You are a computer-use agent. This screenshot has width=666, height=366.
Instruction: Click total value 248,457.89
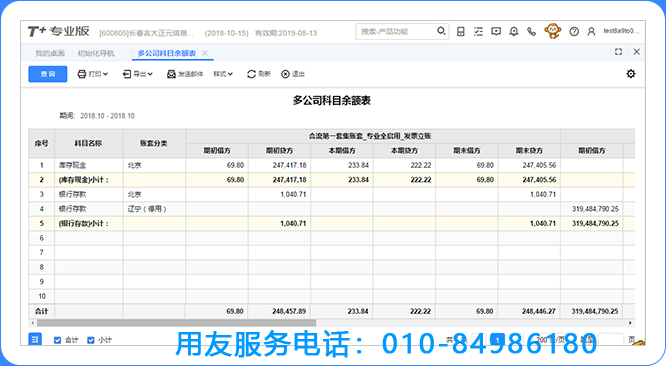289,311
